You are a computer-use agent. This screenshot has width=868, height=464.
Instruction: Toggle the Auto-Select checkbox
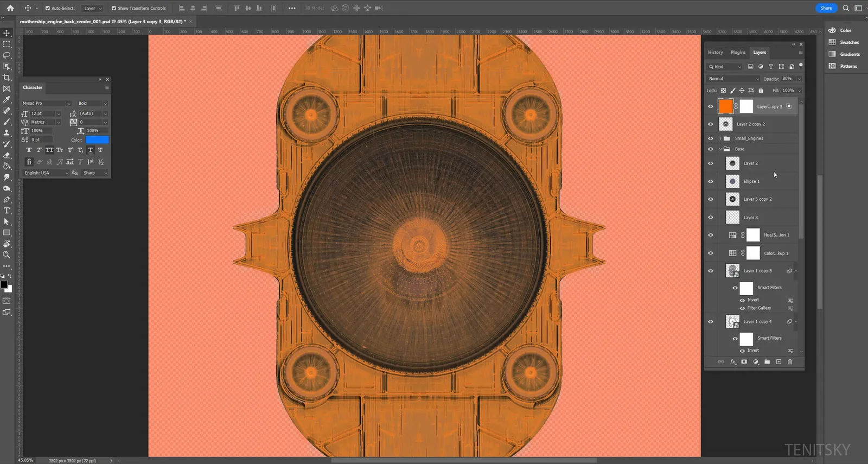[x=48, y=8]
